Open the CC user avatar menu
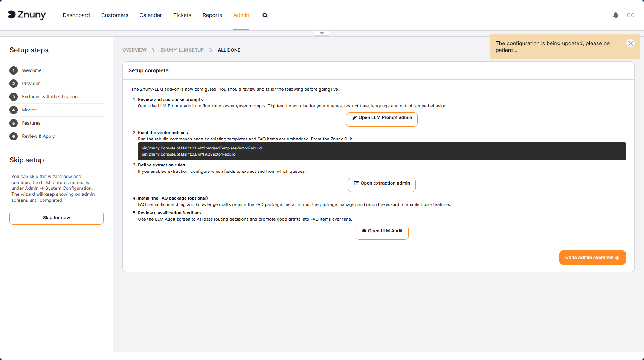644x360 pixels. click(631, 15)
